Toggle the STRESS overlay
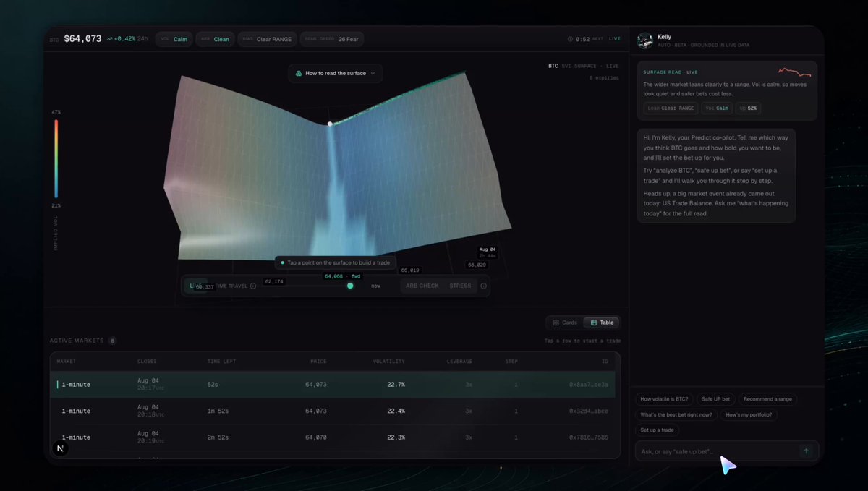Viewport: 868px width, 491px height. [460, 286]
